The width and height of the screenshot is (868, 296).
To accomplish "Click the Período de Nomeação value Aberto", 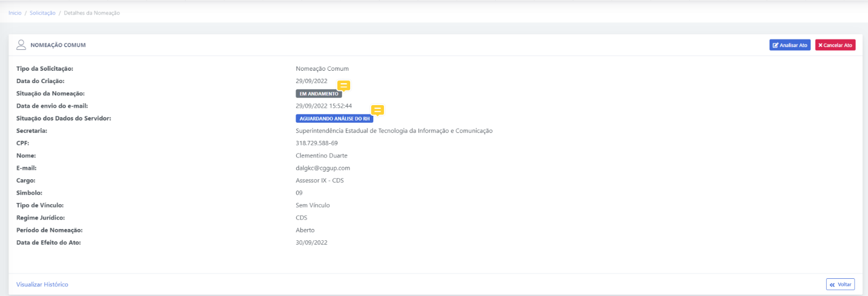I will (x=305, y=230).
